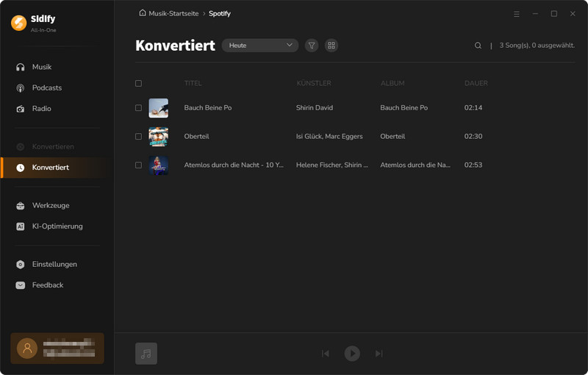Click the KÜNSTLER column header

coord(314,83)
